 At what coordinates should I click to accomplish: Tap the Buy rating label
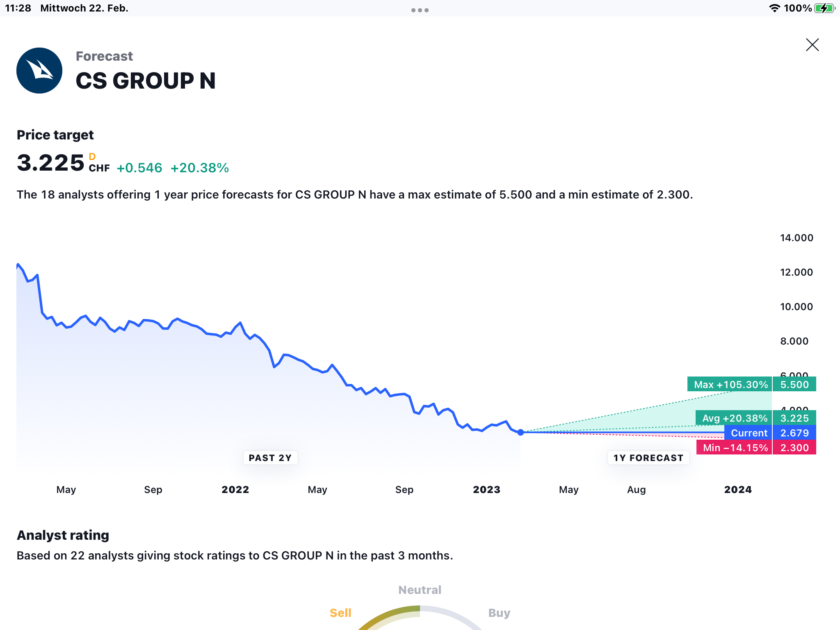[499, 613]
